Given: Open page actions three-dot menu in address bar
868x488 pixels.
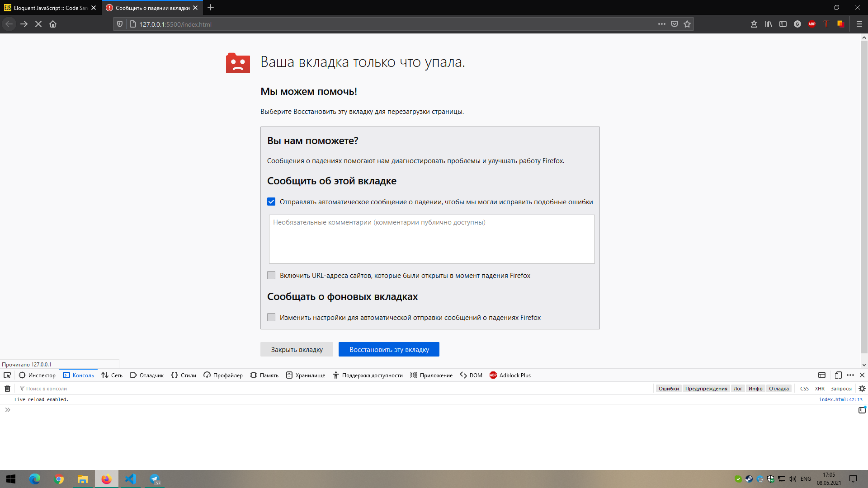Looking at the screenshot, I should [x=662, y=24].
